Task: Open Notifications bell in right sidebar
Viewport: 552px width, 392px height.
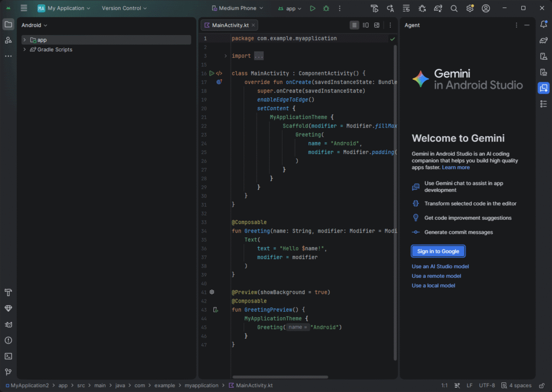Action: [543, 24]
